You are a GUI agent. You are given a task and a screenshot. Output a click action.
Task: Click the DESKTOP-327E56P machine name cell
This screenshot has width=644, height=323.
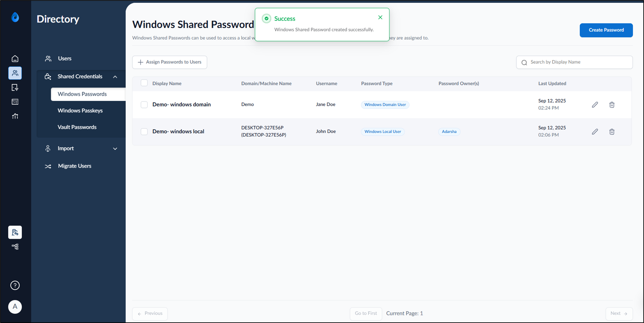[264, 131]
